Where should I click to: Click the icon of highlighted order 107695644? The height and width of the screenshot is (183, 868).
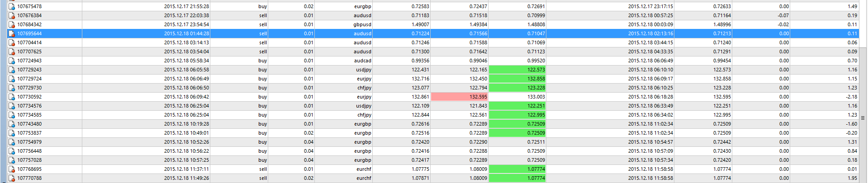(12, 33)
